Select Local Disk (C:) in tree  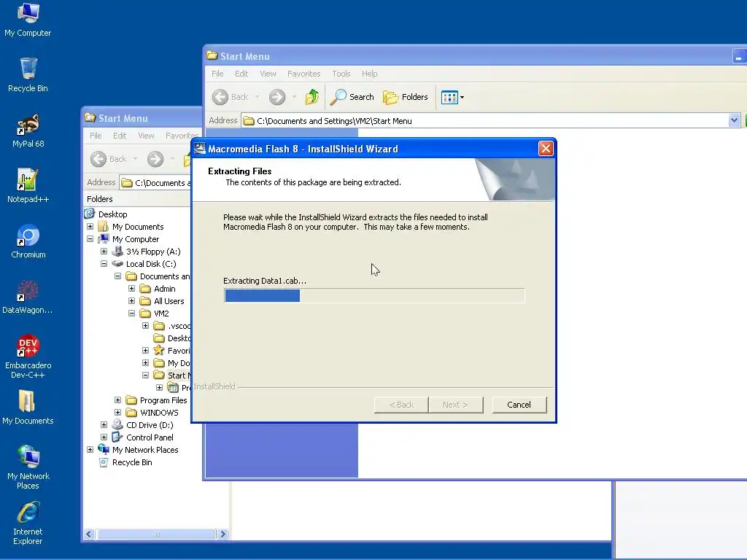coord(151,264)
